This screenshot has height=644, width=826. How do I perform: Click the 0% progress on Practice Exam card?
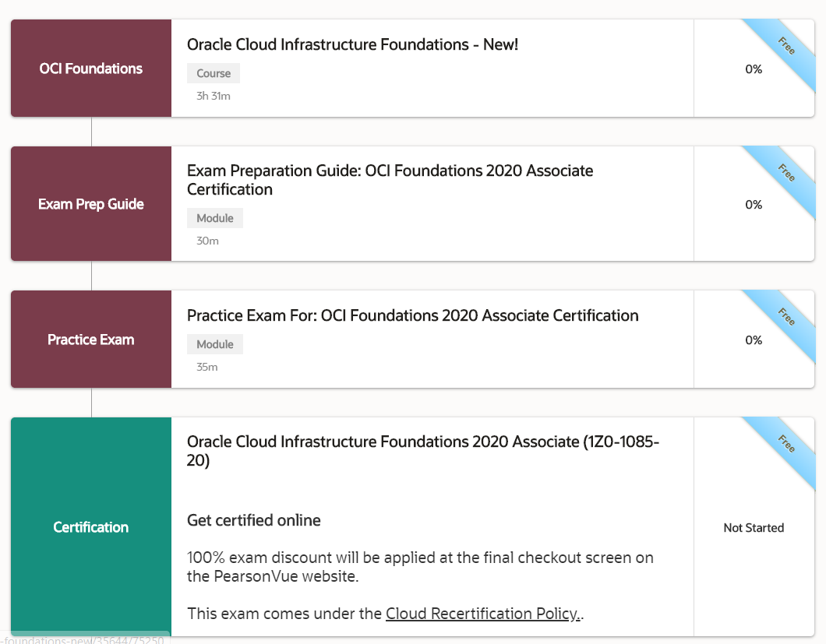(x=754, y=340)
